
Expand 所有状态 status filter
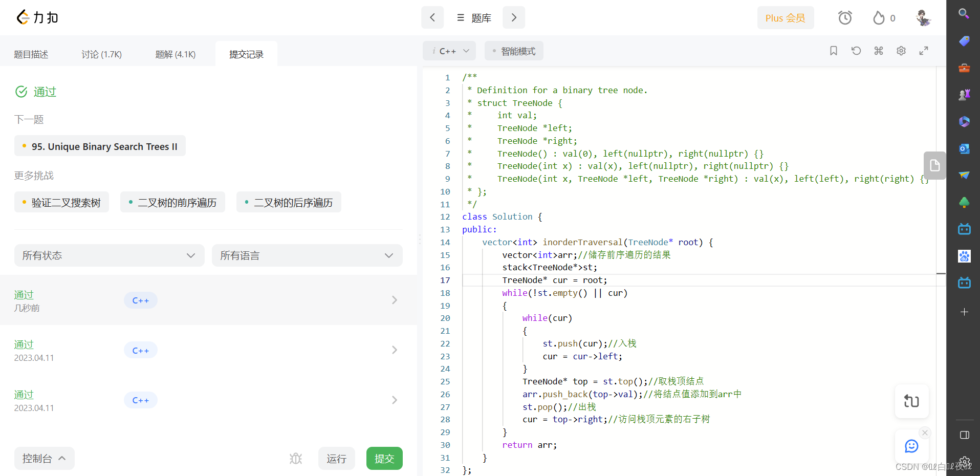(x=109, y=255)
